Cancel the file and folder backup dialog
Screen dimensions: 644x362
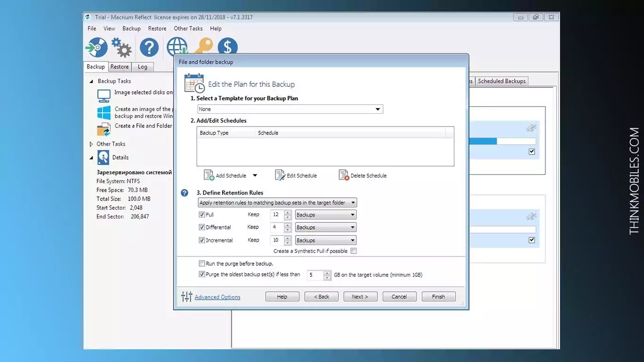[x=399, y=297]
